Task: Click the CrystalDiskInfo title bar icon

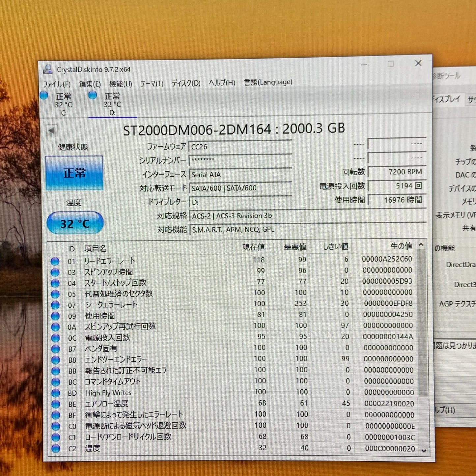Action: pos(48,69)
